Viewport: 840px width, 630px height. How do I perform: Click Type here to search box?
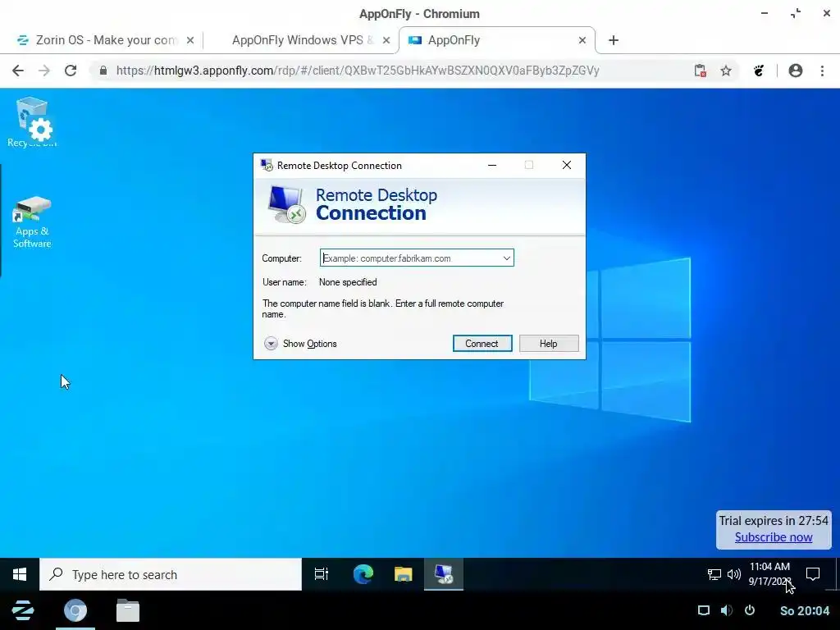(171, 574)
